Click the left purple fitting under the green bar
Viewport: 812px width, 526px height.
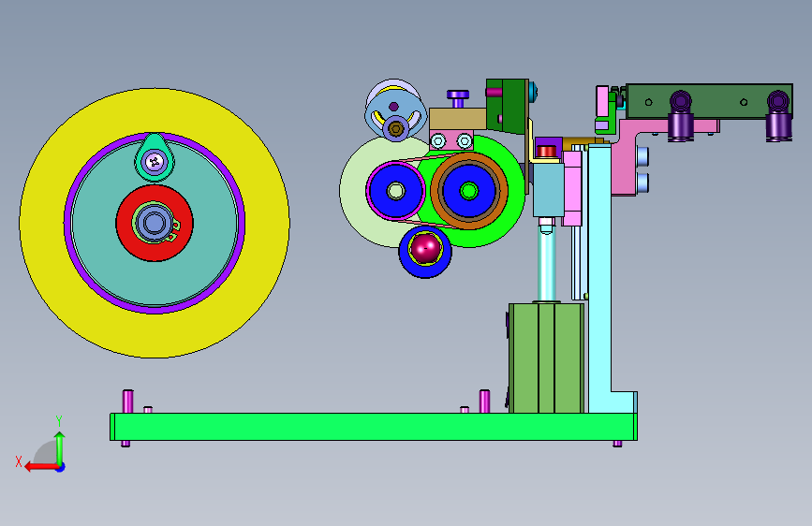(x=681, y=116)
